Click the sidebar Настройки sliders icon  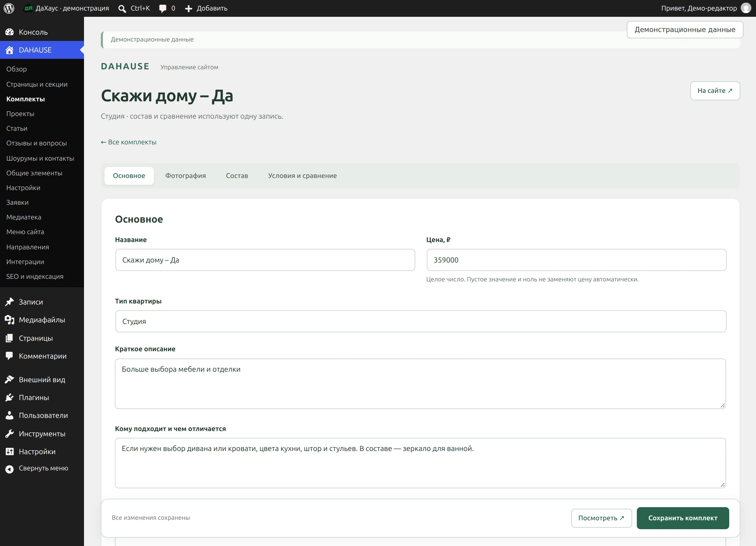point(9,451)
